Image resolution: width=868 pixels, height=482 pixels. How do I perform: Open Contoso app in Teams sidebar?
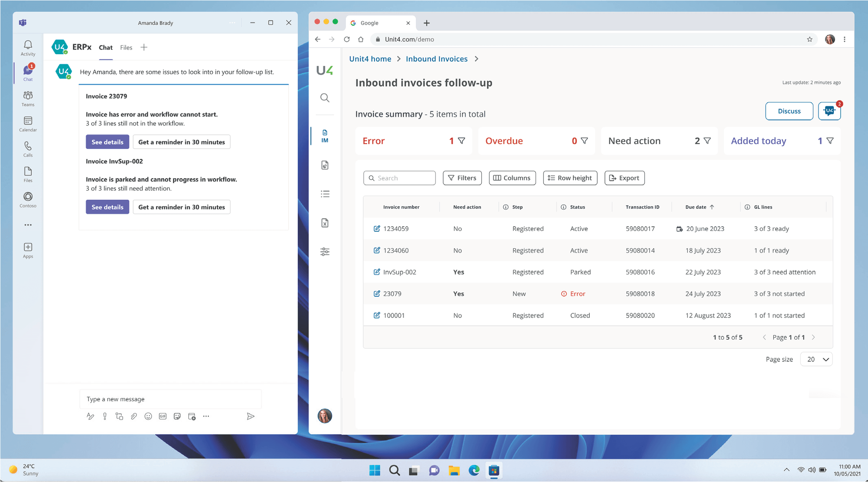[28, 200]
